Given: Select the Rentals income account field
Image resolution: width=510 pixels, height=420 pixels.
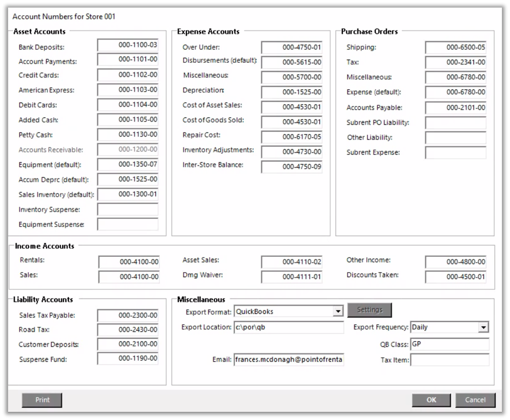Looking at the screenshot, I should click(129, 262).
